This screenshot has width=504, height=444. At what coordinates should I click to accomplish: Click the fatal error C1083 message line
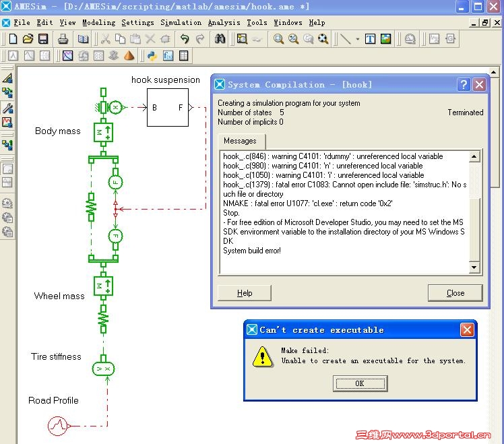point(344,189)
